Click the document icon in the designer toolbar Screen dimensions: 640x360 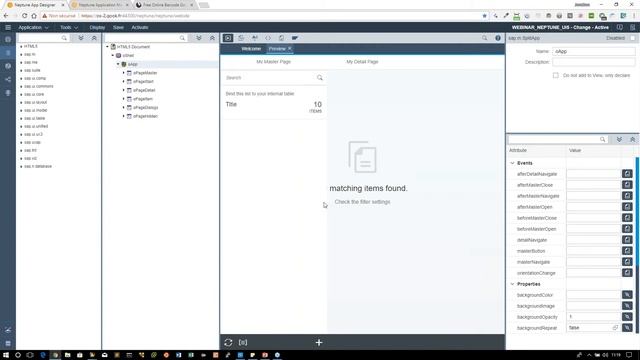[x=281, y=38]
